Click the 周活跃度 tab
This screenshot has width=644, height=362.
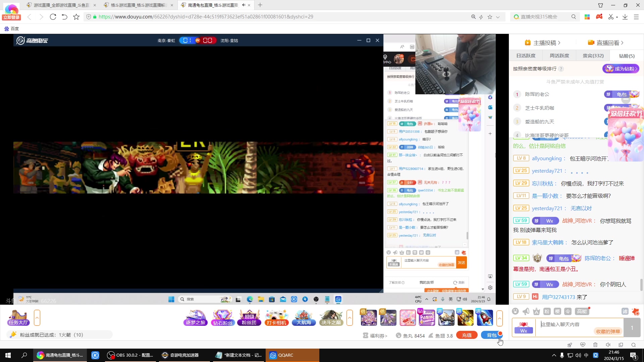click(560, 55)
